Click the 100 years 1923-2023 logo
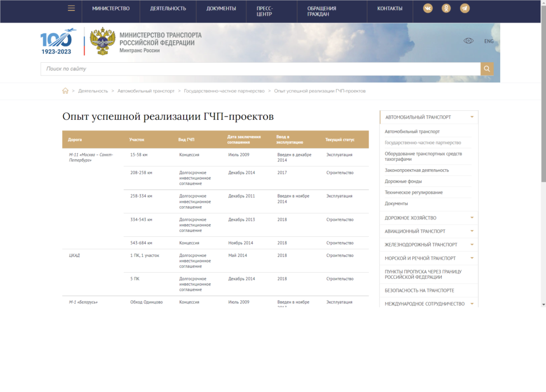Viewport: 546px width, 392px height. click(x=57, y=41)
